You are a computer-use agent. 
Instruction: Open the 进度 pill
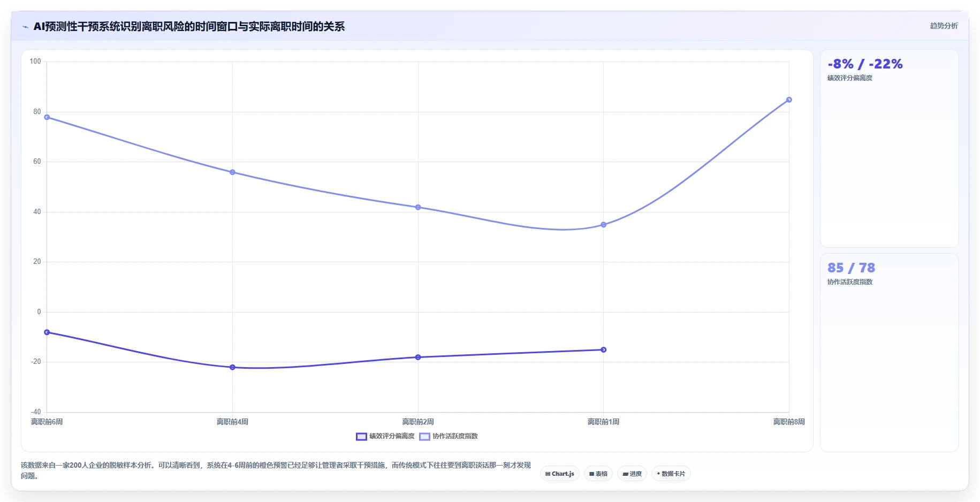point(632,474)
